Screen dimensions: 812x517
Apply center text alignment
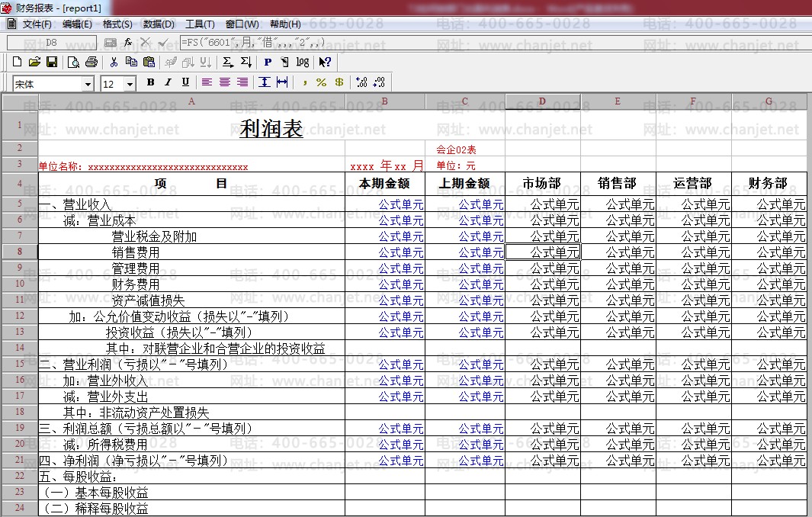(x=225, y=82)
